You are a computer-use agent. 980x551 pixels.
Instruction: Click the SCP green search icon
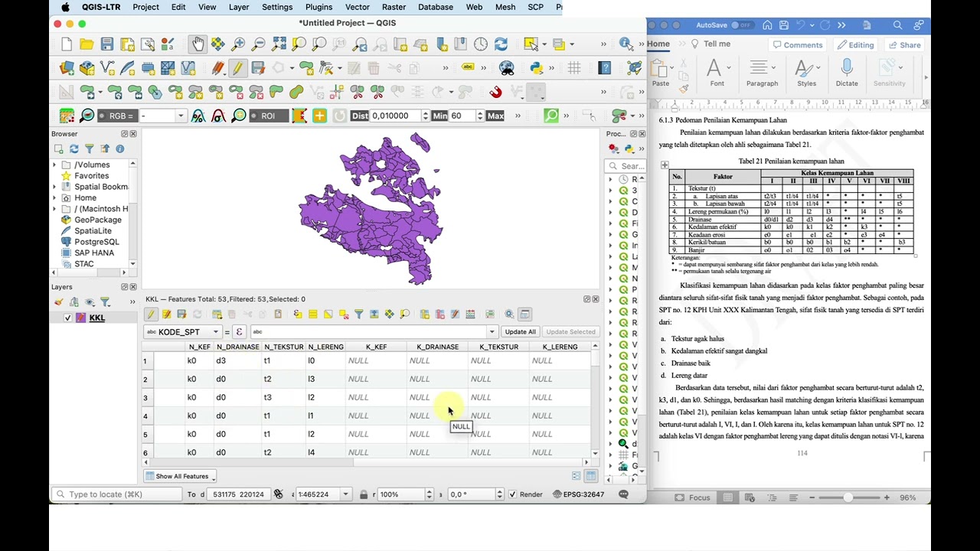tap(551, 116)
